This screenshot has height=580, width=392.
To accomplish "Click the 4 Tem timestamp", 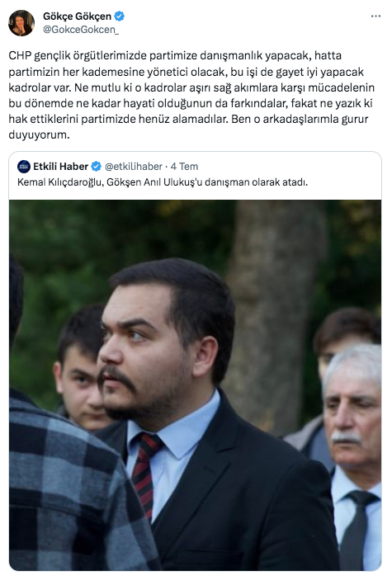I will [184, 167].
